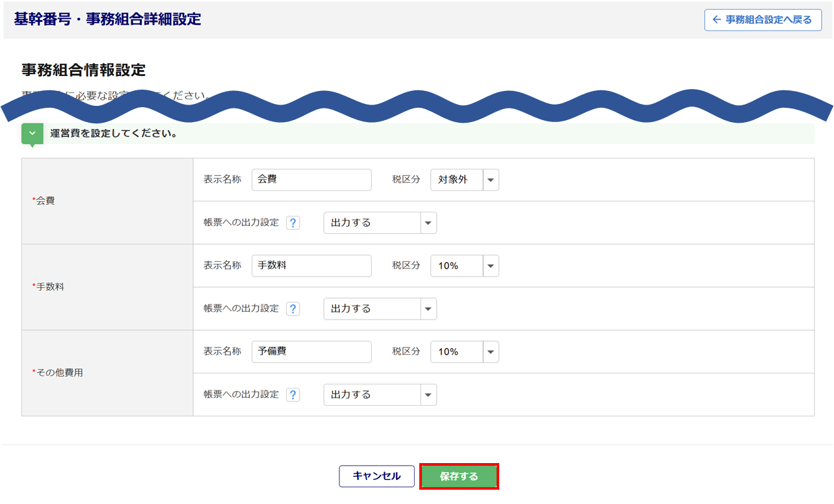This screenshot has height=504, width=834.
Task: Click help icon in 手数料 output setting row
Action: click(293, 309)
